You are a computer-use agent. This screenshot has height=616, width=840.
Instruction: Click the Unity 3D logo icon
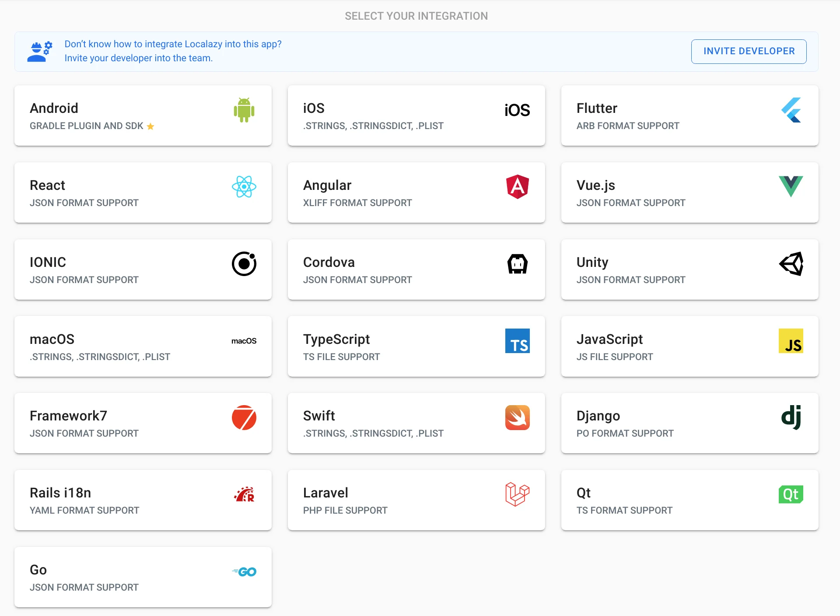tap(791, 264)
